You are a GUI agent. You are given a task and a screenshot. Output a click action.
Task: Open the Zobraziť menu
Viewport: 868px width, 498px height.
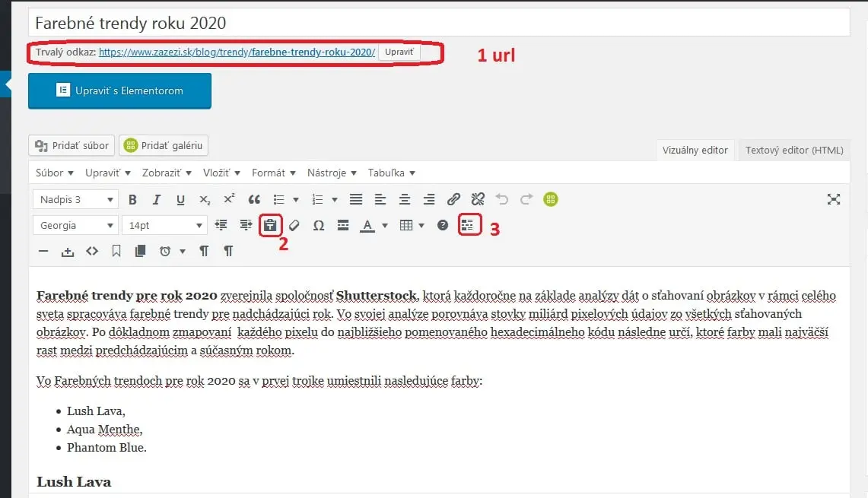click(x=167, y=173)
